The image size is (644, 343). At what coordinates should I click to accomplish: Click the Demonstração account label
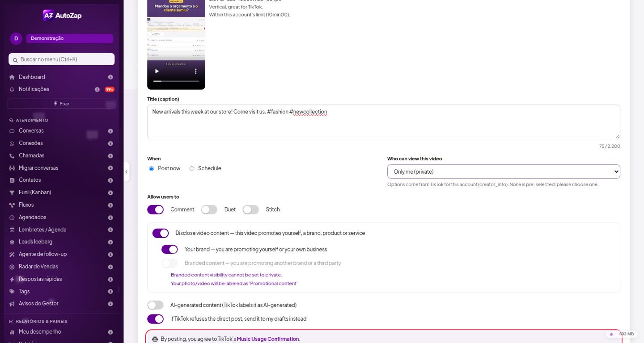tap(70, 38)
